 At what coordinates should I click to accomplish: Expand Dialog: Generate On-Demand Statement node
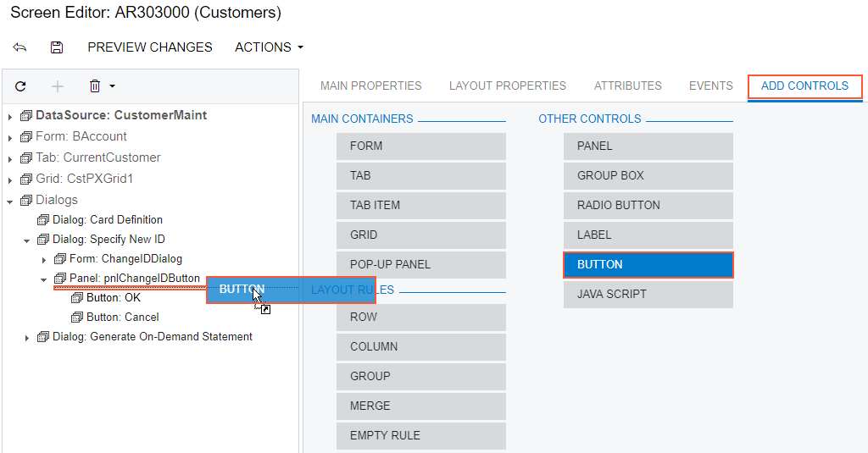[27, 338]
